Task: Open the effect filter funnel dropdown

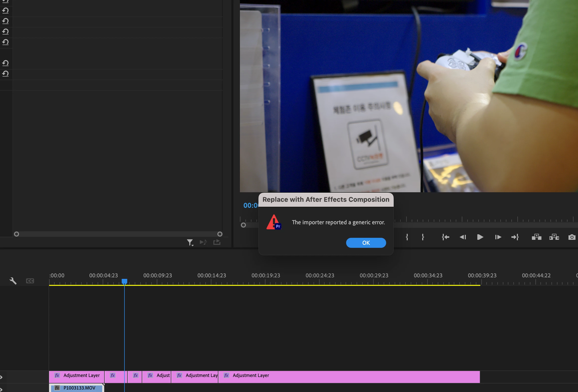Action: [190, 242]
